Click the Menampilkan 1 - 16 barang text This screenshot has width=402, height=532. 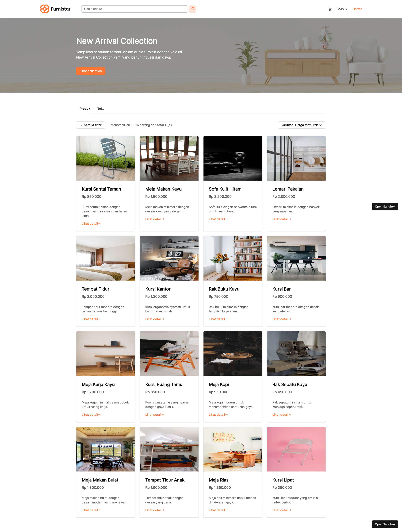141,125
